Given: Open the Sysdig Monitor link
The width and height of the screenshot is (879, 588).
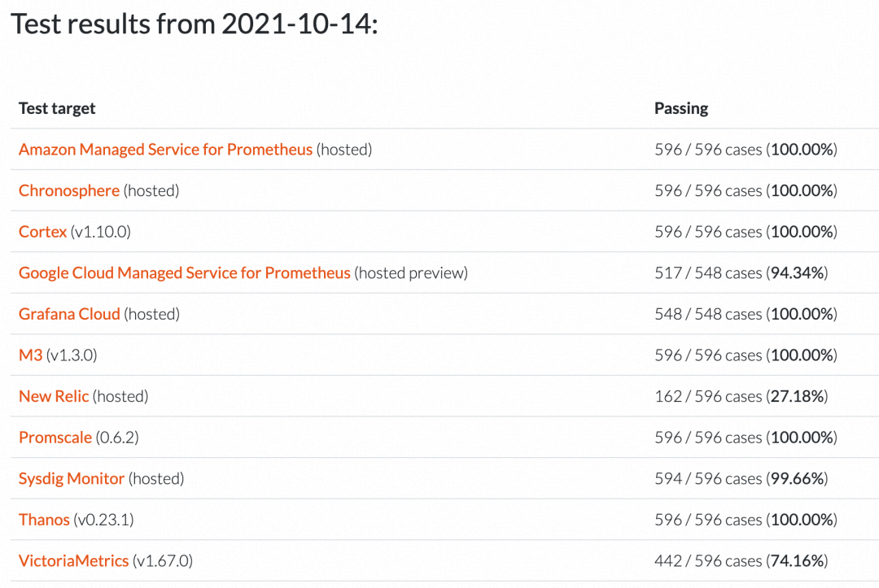Looking at the screenshot, I should pyautogui.click(x=72, y=479).
